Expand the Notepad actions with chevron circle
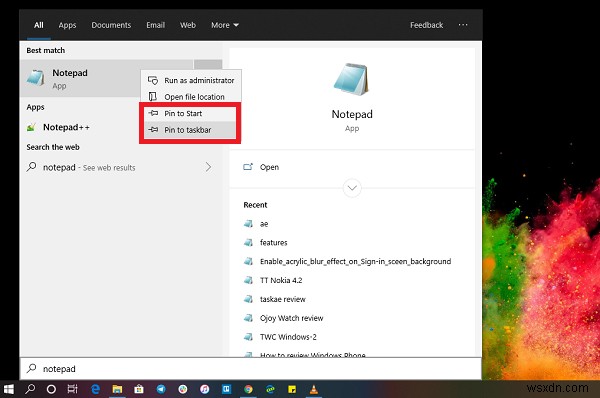The width and height of the screenshot is (600, 398). tap(352, 188)
